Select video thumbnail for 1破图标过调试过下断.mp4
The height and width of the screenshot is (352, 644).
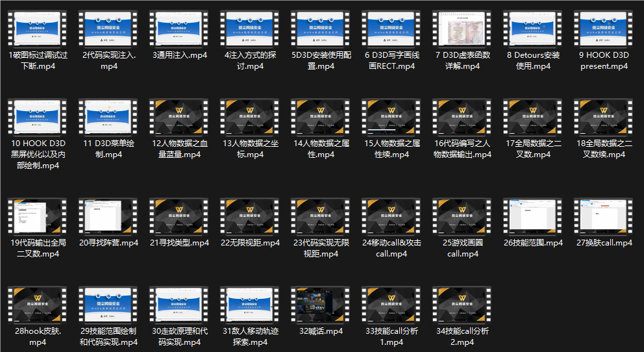(38, 29)
